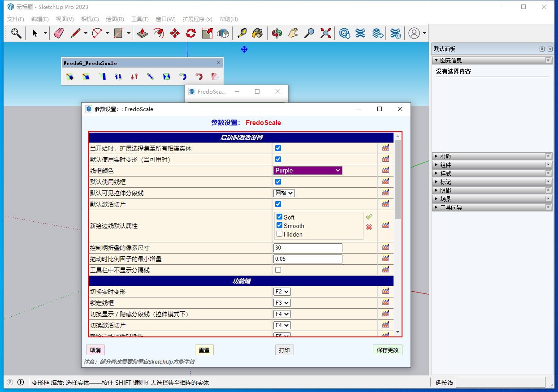Open the 扩展程序 (x) menu
This screenshot has height=392, width=558.
[x=197, y=19]
